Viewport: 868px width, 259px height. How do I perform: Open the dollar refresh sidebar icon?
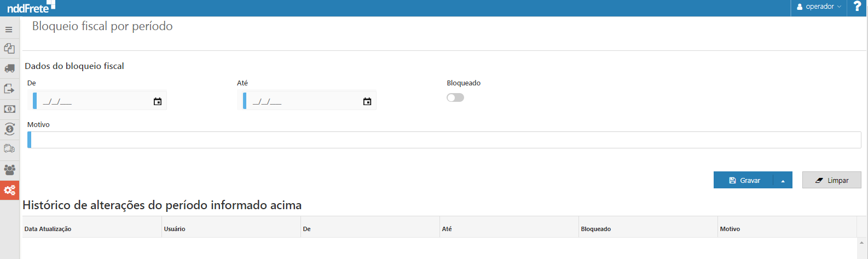click(x=9, y=129)
